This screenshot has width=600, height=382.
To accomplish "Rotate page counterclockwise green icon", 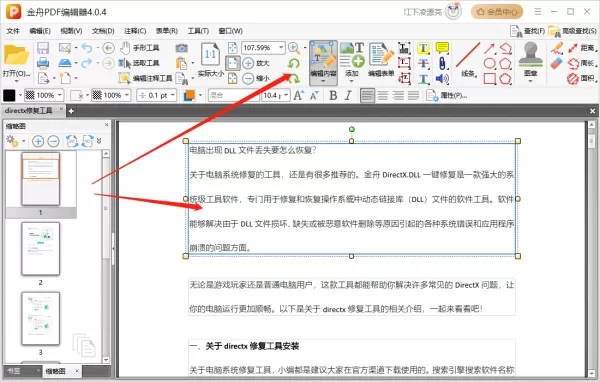I will (x=293, y=63).
